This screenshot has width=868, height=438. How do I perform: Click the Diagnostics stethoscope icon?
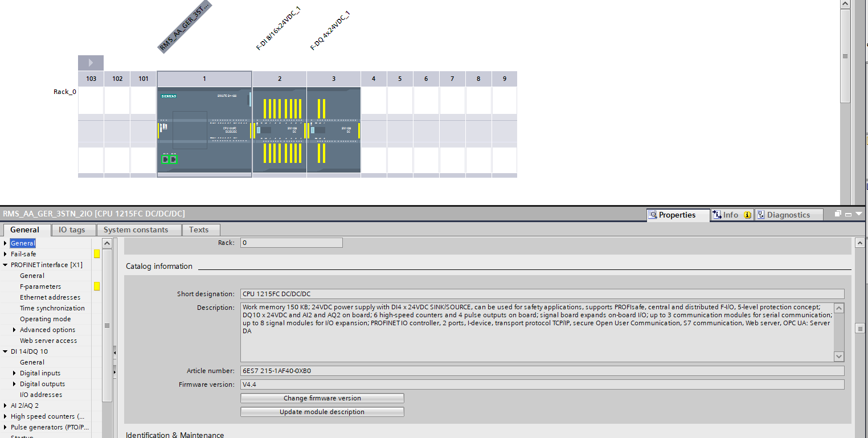click(760, 215)
